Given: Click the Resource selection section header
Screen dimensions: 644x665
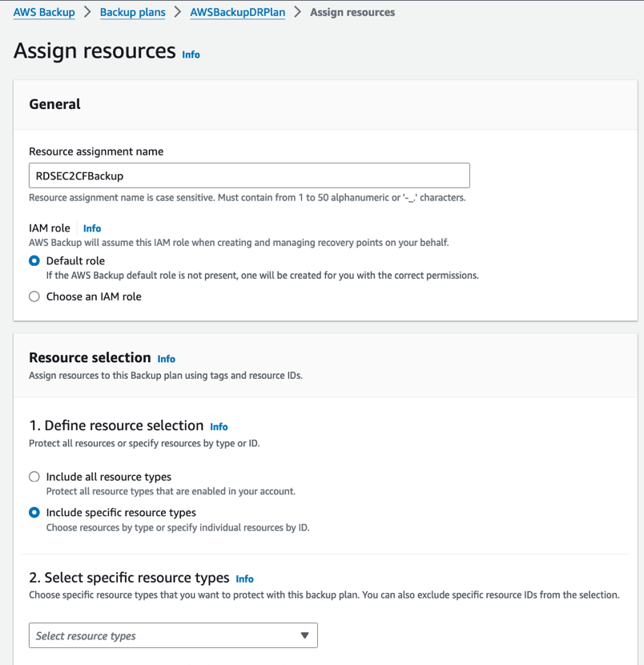Looking at the screenshot, I should click(x=86, y=358).
